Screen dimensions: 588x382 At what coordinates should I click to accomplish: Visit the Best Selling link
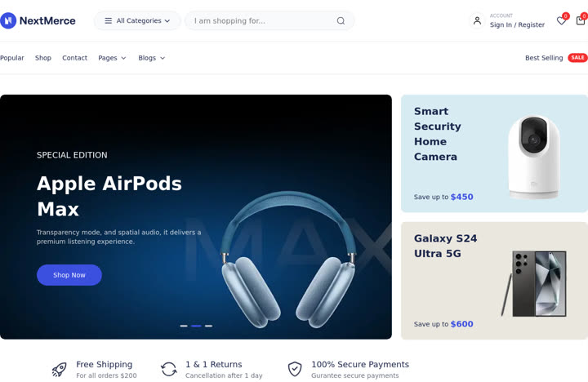pos(544,58)
